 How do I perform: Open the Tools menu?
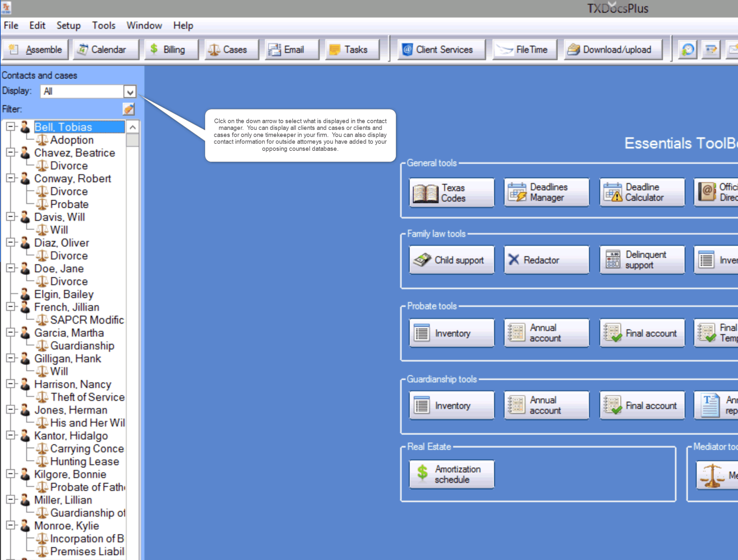pos(103,25)
